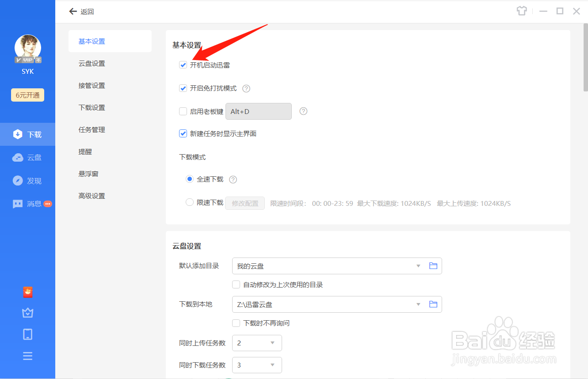Click the 6元开通 promotion button
Viewport: 588px width, 379px height.
tap(28, 95)
